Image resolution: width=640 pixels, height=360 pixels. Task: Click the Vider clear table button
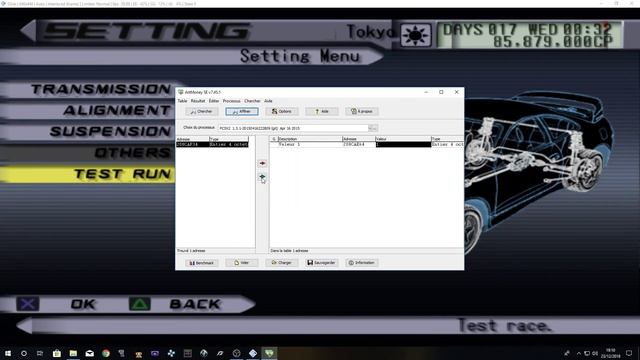click(x=242, y=263)
